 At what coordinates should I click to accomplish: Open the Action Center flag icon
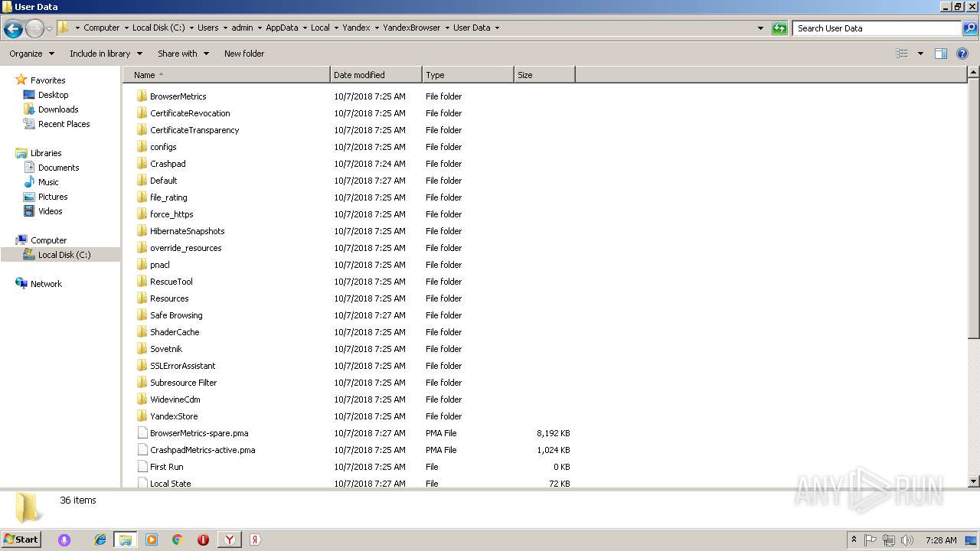(871, 540)
